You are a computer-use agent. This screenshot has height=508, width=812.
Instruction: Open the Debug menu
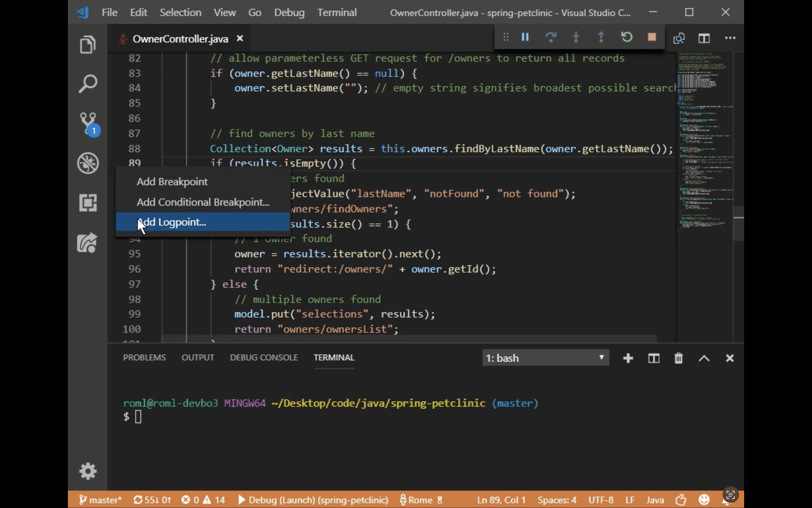pos(289,12)
